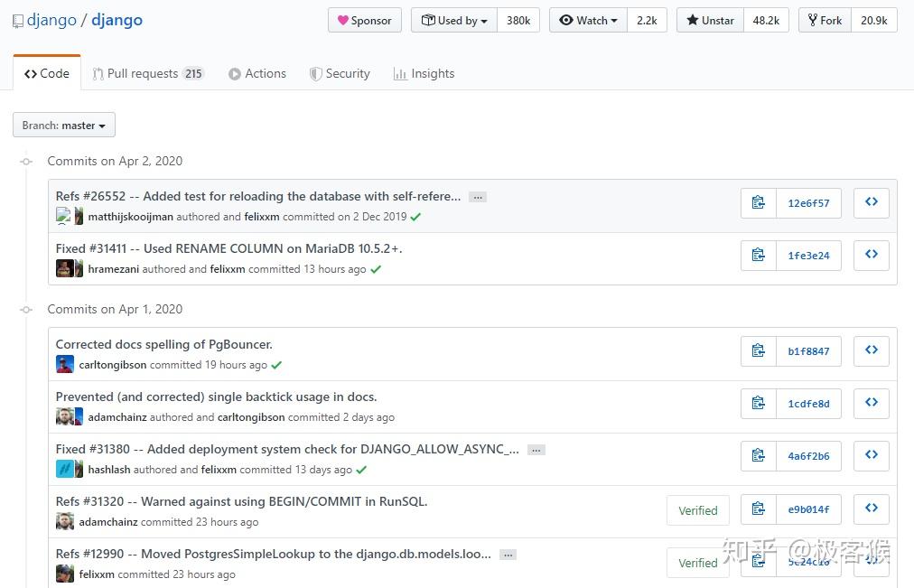Image resolution: width=914 pixels, height=588 pixels.
Task: Expand Refs #26552 commit message ellipsis
Action: coord(478,197)
